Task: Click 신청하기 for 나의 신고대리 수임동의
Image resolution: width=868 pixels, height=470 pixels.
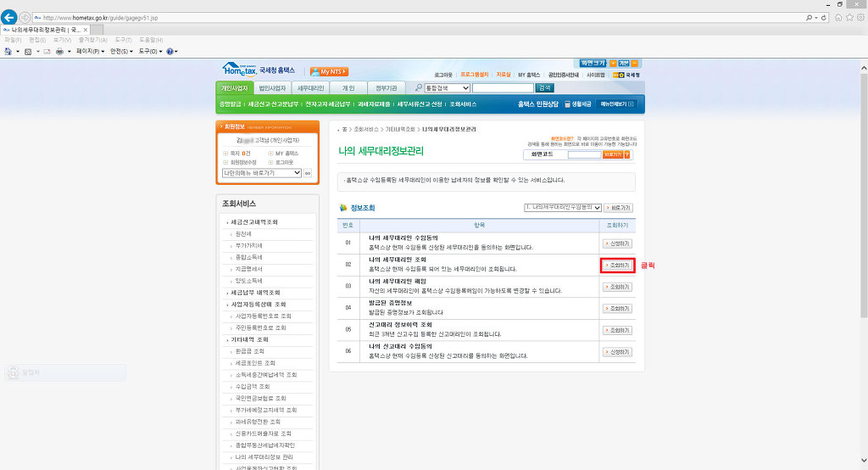Action: tap(618, 352)
